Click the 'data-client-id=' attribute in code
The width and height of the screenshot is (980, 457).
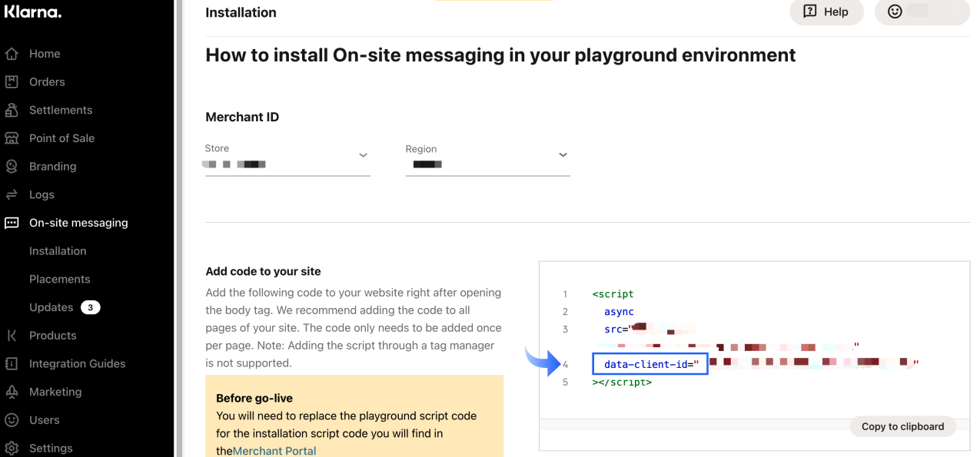coord(650,364)
